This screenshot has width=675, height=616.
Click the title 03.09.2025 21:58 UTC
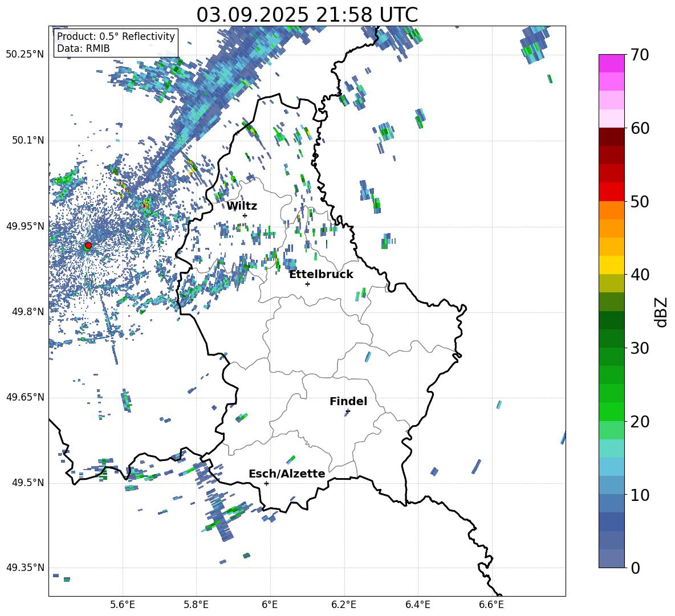(x=307, y=15)
